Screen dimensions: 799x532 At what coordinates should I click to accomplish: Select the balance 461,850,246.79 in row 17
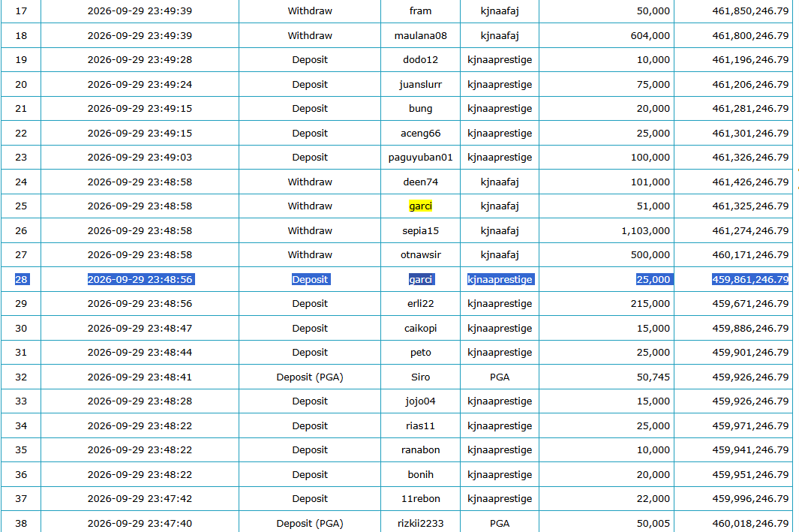click(750, 11)
